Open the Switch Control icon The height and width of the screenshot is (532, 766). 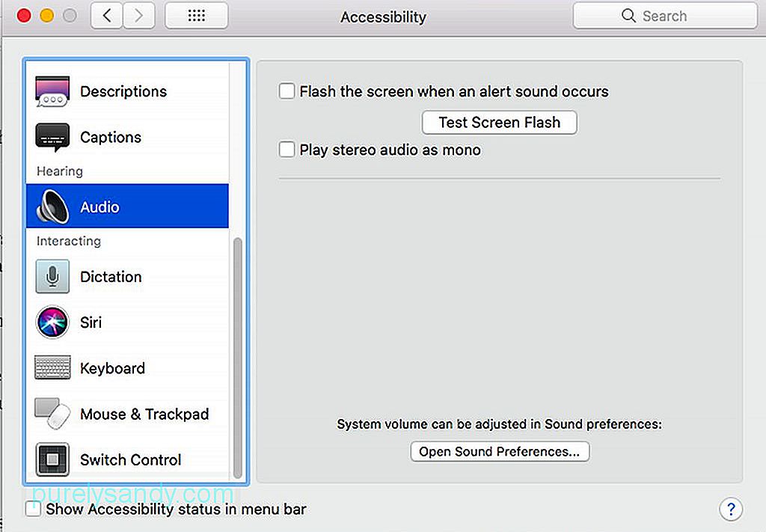click(52, 459)
